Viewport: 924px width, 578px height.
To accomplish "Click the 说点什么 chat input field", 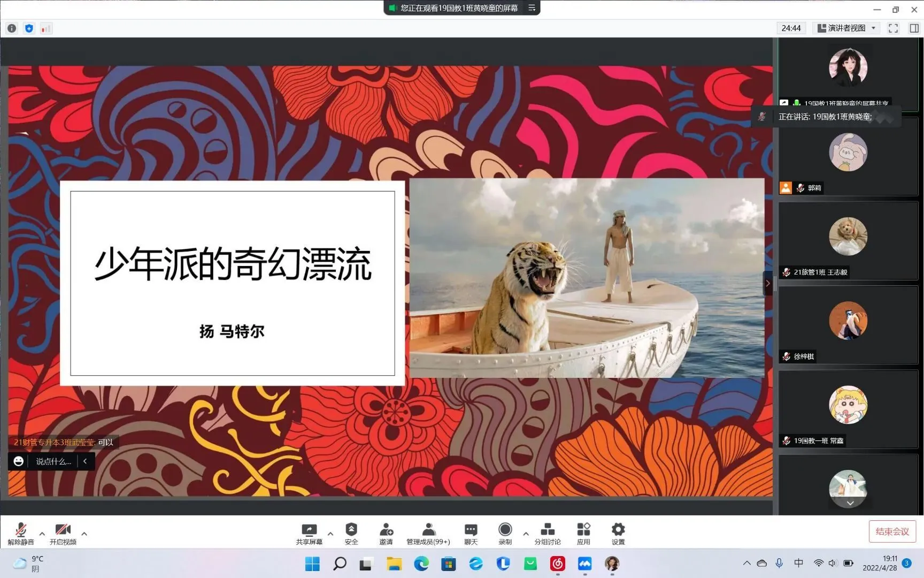I will click(x=53, y=461).
